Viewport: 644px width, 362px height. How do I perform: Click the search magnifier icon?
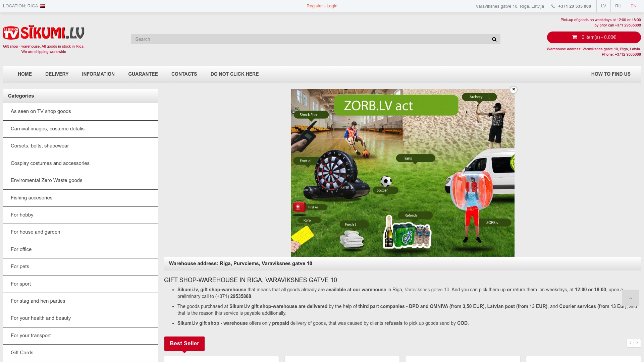click(x=494, y=39)
